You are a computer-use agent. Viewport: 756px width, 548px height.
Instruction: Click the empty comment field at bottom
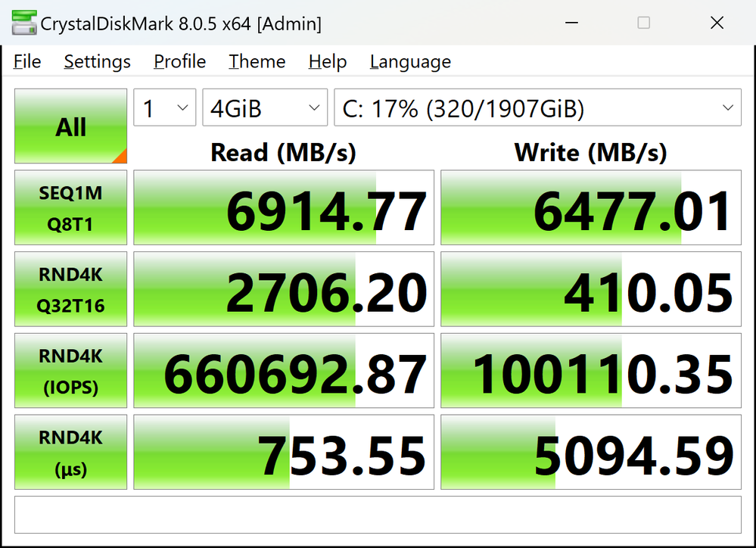pos(378,515)
